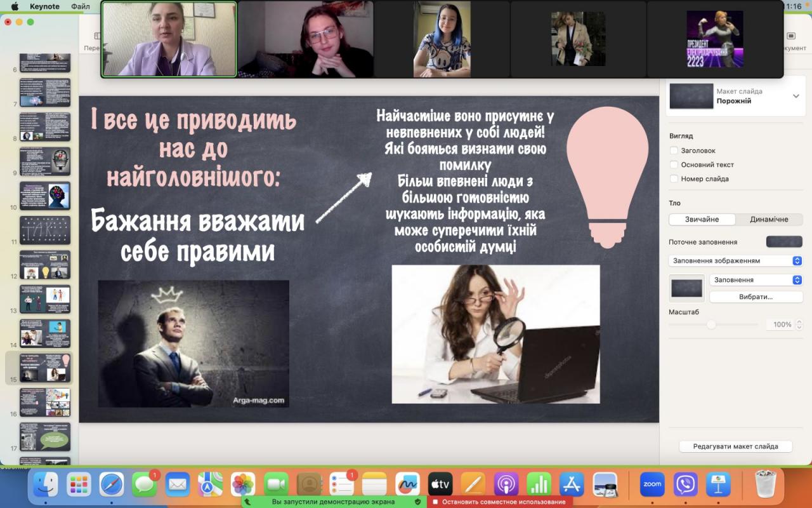Open Viber from the dock
The height and width of the screenshot is (508, 812).
click(686, 485)
